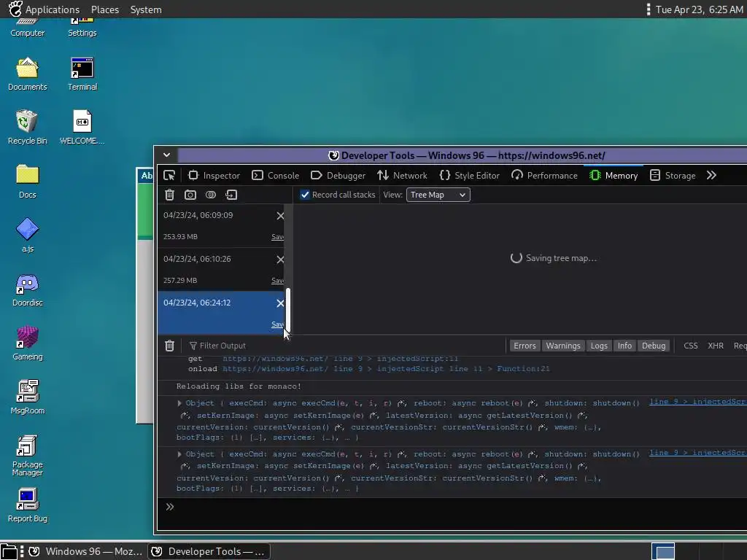Toggle Record call stacks checkbox

click(305, 195)
